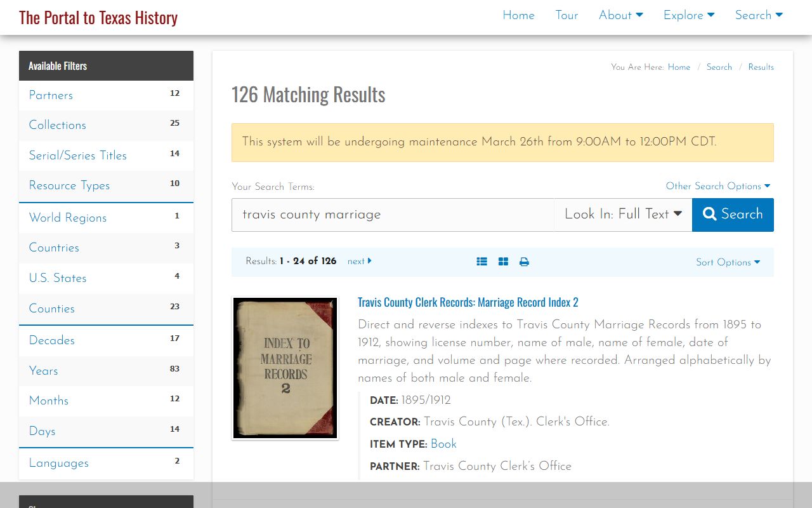Open the Explore menu
The height and width of the screenshot is (508, 812).
tap(688, 15)
